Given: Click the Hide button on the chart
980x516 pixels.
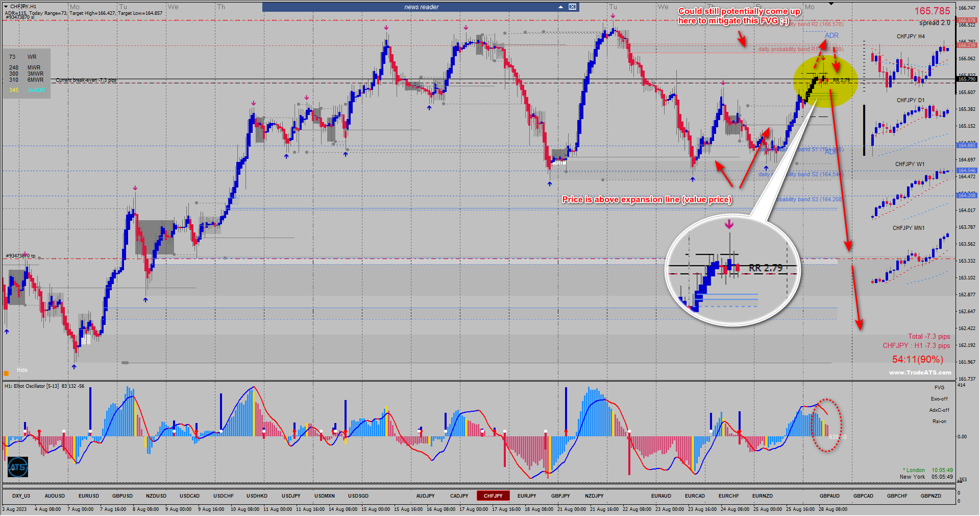Looking at the screenshot, I should 22,370.
